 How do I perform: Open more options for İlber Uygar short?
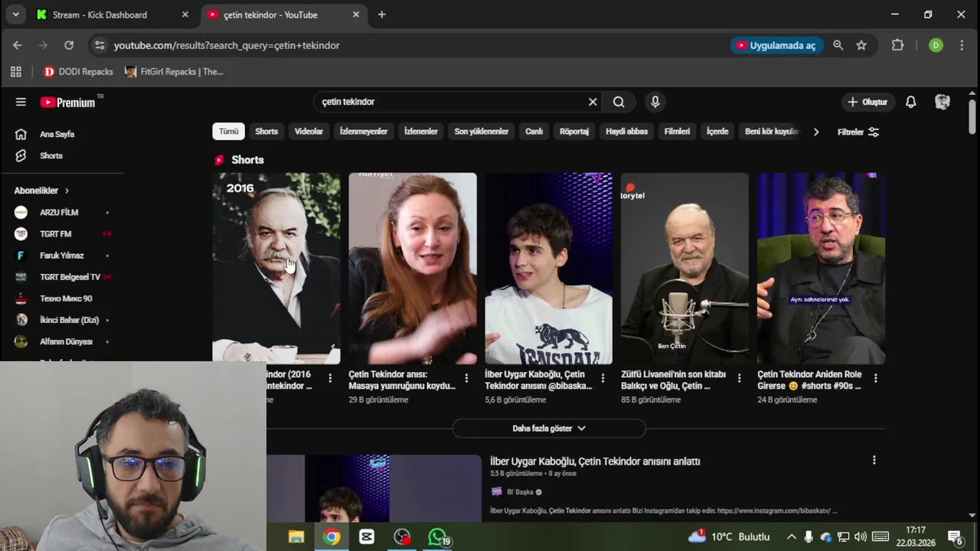pos(603,378)
